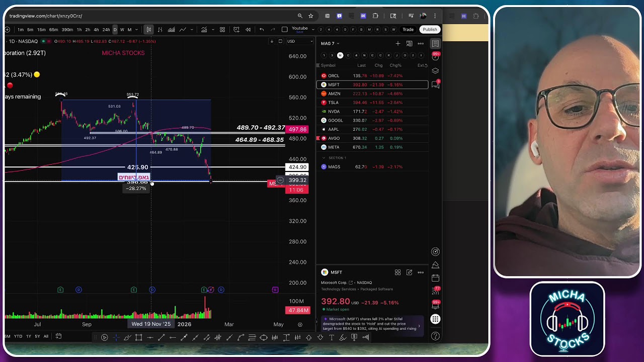This screenshot has width=644, height=362.
Task: Click the replay play button in drawing toolbar
Action: 105,337
